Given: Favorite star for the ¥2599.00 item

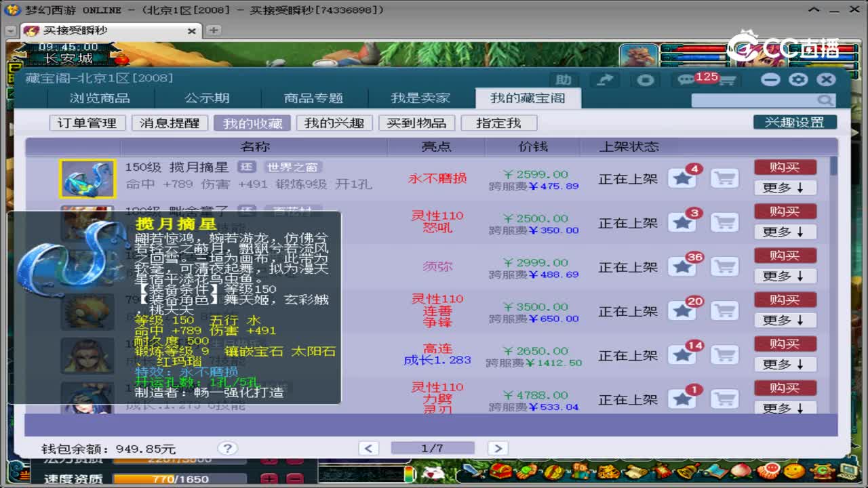Looking at the screenshot, I should pos(682,179).
